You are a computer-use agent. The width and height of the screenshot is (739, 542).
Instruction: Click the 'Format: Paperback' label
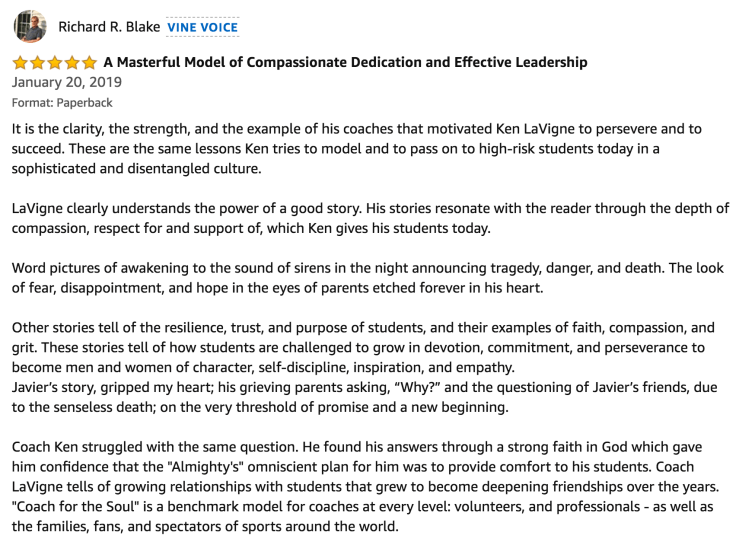tap(62, 102)
